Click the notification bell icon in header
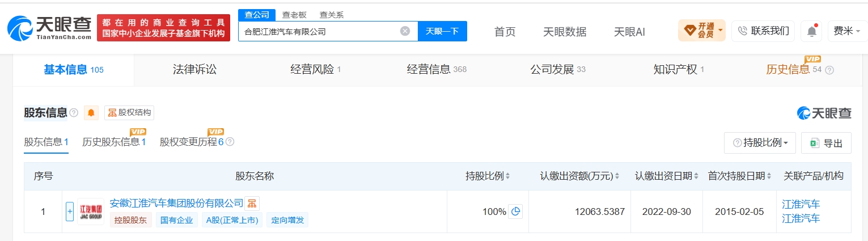Viewport: 868px width, 241px height. click(x=811, y=31)
